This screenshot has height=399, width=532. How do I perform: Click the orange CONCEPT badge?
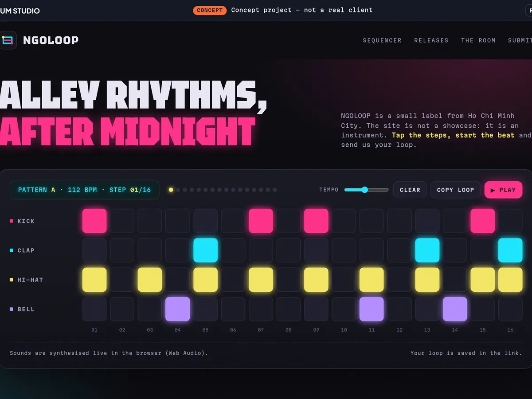pyautogui.click(x=210, y=10)
